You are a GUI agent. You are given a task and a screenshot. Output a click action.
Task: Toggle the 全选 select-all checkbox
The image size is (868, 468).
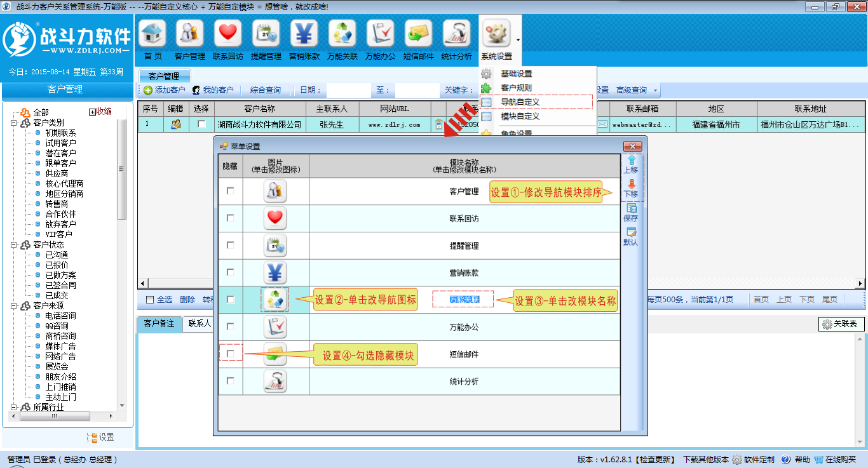pos(150,300)
